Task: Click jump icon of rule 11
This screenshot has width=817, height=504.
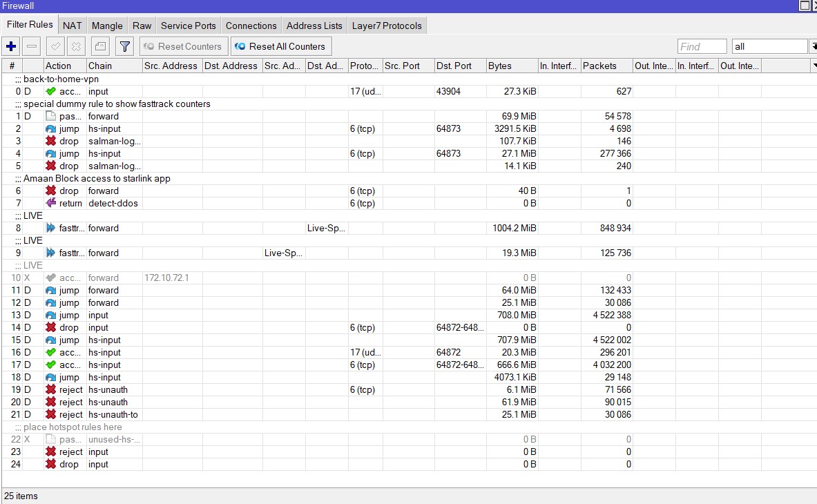Action: point(50,290)
